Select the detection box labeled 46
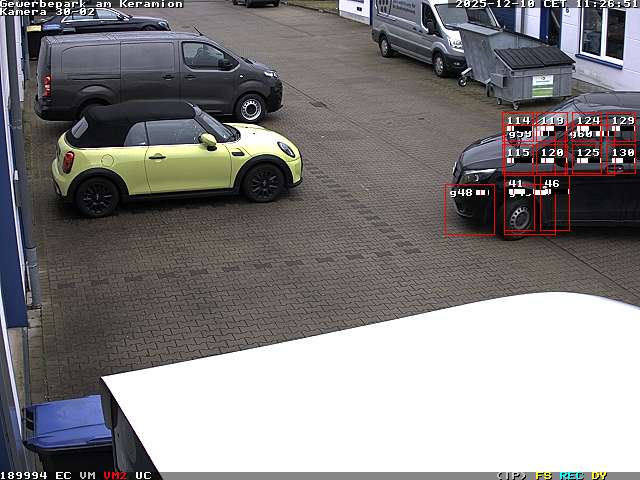Screen dimensions: 640x480 (x=554, y=205)
